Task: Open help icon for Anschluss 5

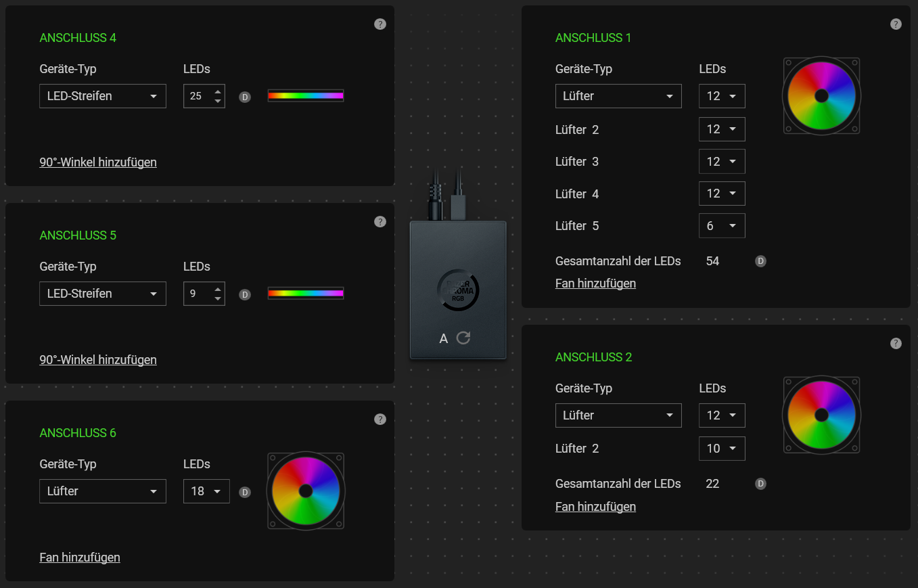Action: (380, 222)
